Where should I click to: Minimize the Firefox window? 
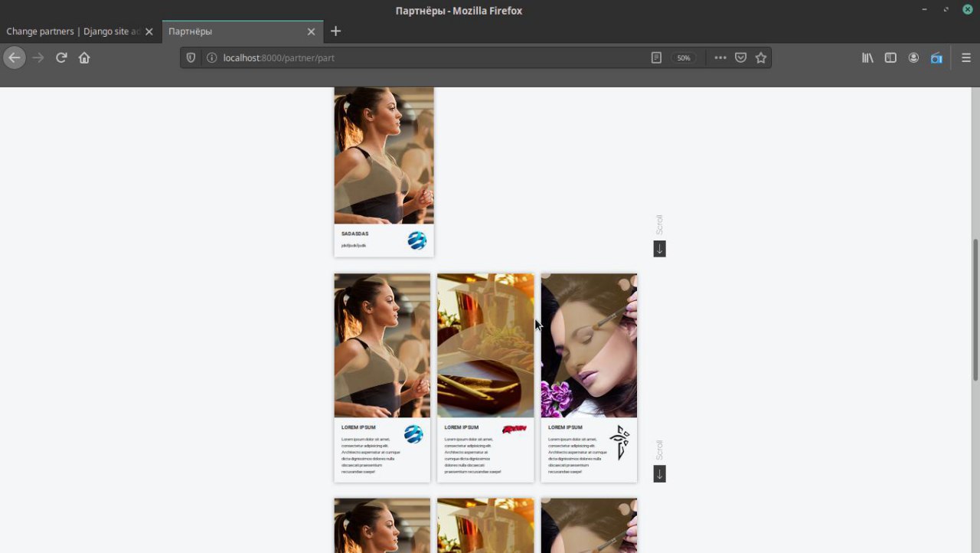(x=924, y=10)
